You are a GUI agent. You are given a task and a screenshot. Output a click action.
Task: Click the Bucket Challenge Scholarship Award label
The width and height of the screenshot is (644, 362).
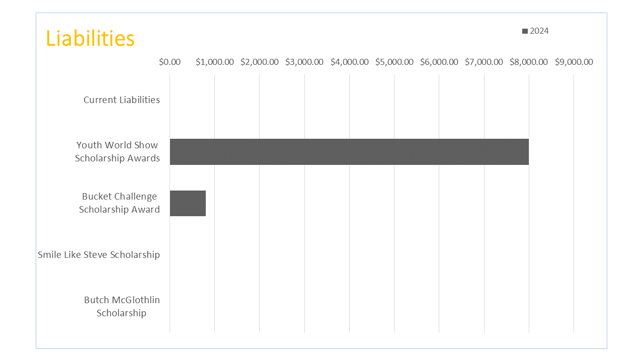click(119, 203)
